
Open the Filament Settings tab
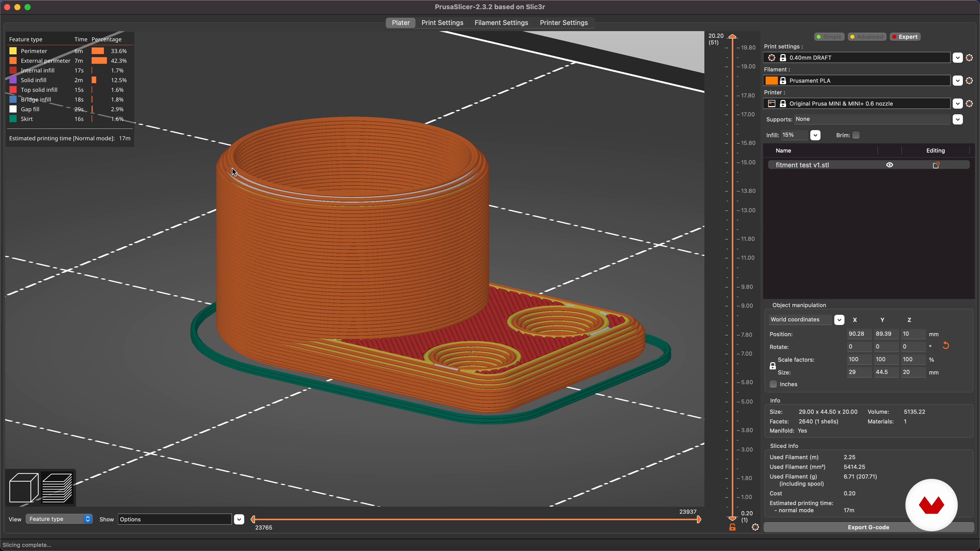point(501,23)
